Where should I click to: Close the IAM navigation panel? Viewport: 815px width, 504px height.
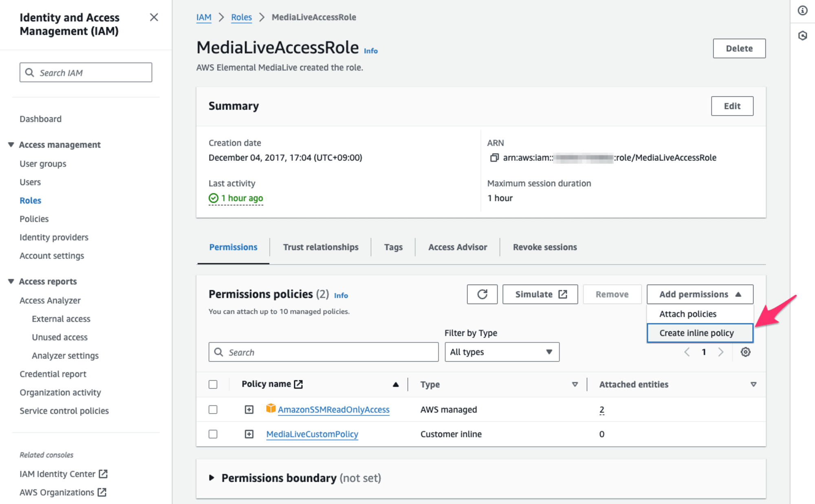click(x=154, y=17)
